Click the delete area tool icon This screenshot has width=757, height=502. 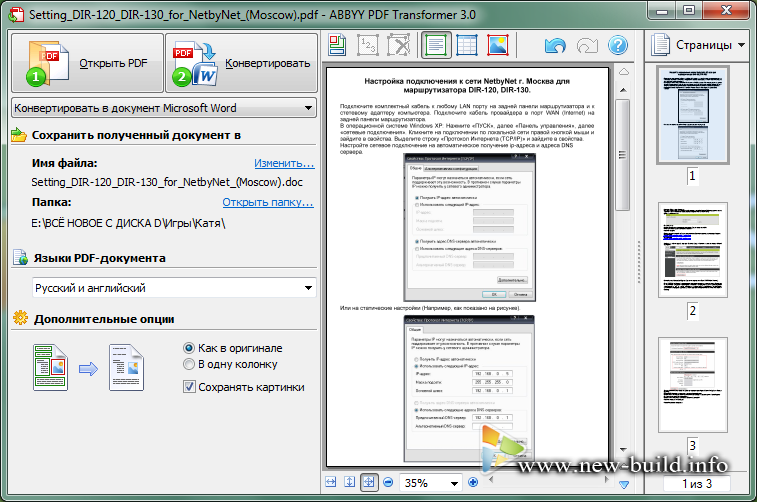click(399, 45)
